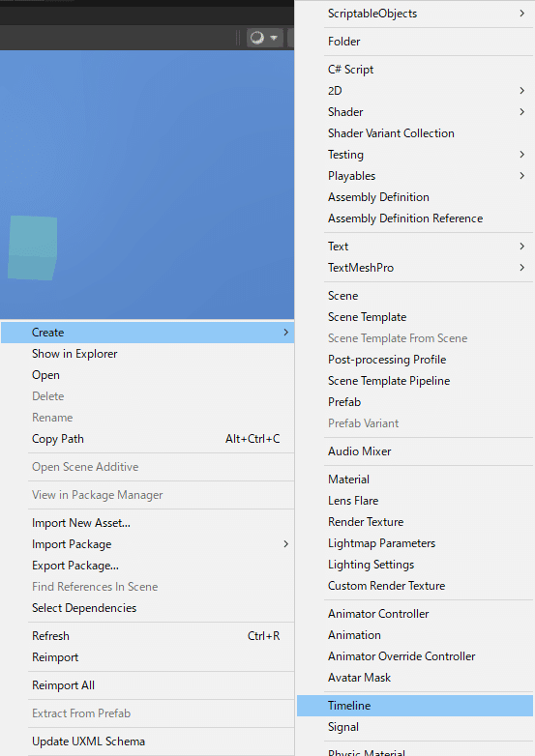Open the Text submenu
535x756 pixels.
[x=339, y=247]
